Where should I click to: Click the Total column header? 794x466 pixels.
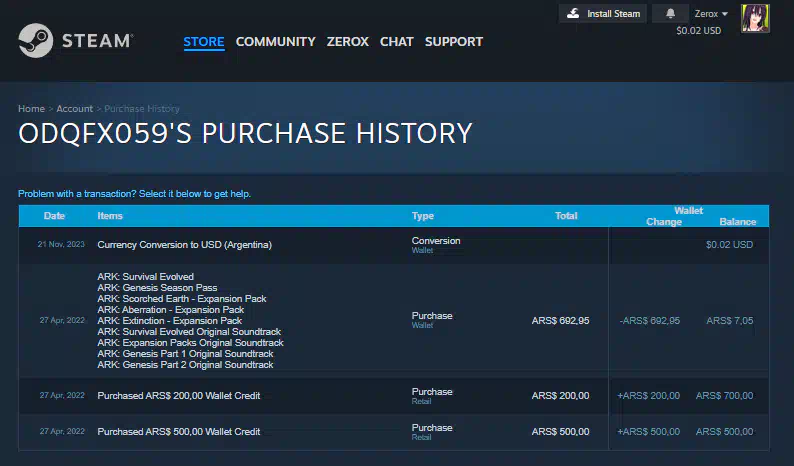[x=566, y=216]
